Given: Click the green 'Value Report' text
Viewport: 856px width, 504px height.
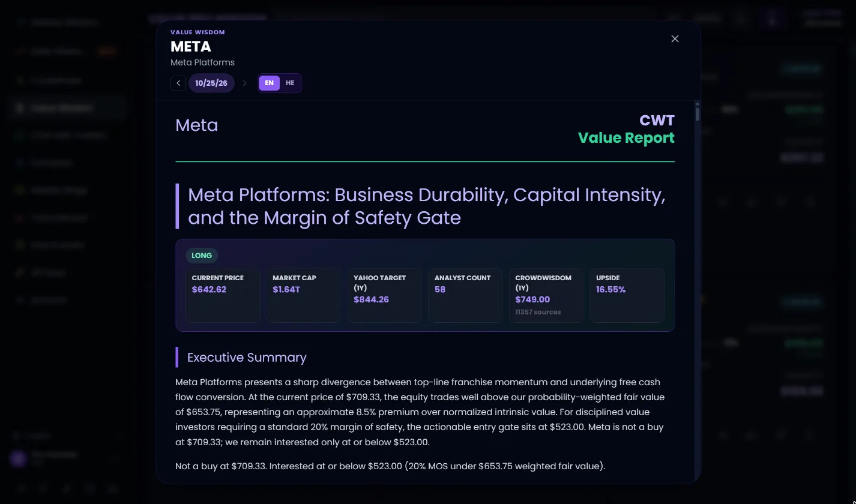Looking at the screenshot, I should pyautogui.click(x=626, y=138).
